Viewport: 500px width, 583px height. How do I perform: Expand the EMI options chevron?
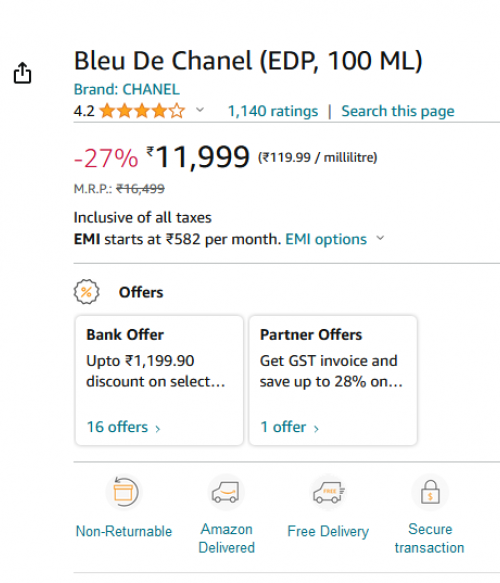pyautogui.click(x=380, y=238)
